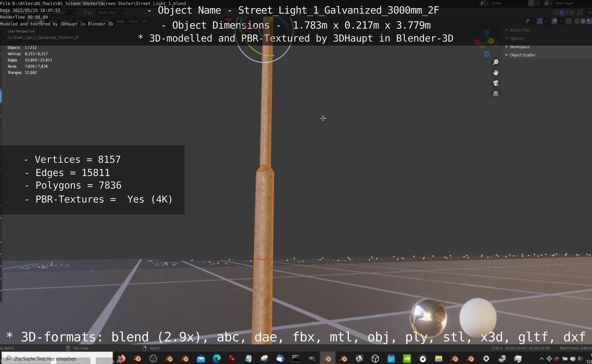Expand the Workspace panel
Screen dimensions: 592x364
(x=518, y=47)
